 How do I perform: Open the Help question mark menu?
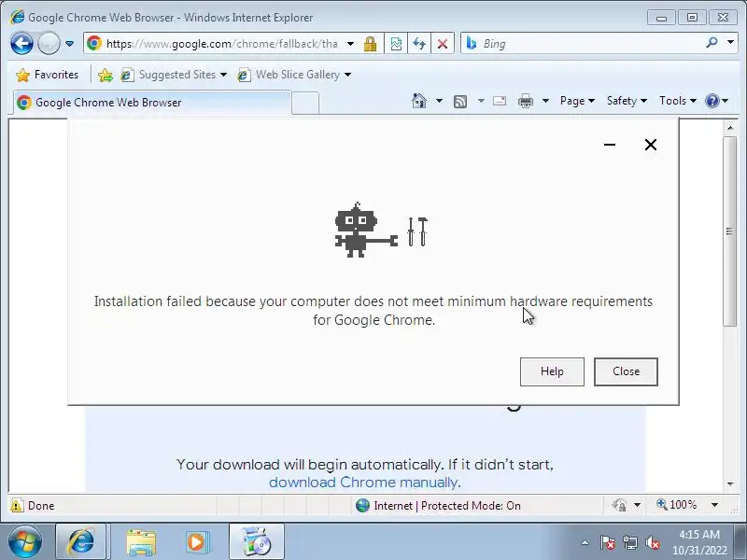tap(716, 101)
